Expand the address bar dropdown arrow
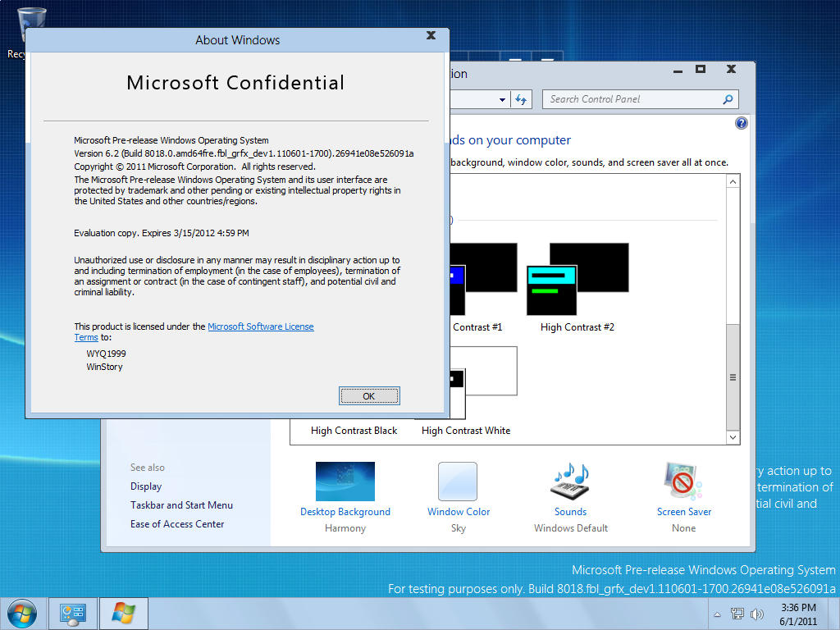This screenshot has height=630, width=840. coord(503,100)
